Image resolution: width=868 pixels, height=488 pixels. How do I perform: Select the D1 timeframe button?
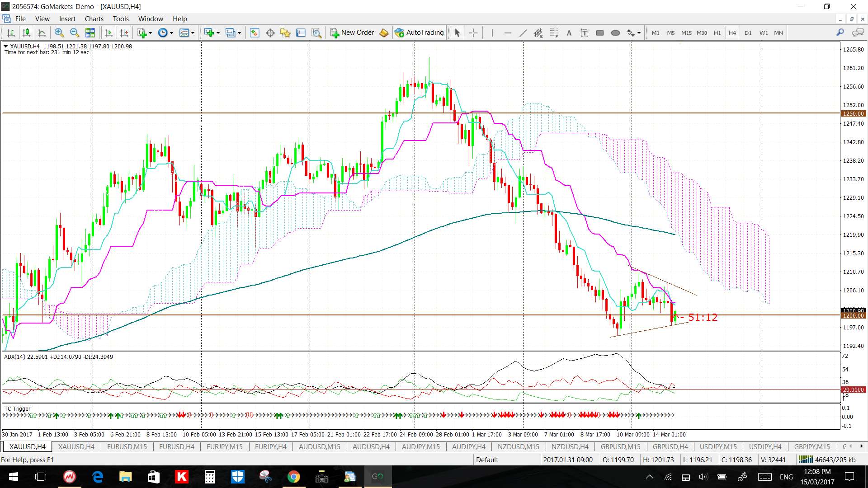[x=748, y=33]
